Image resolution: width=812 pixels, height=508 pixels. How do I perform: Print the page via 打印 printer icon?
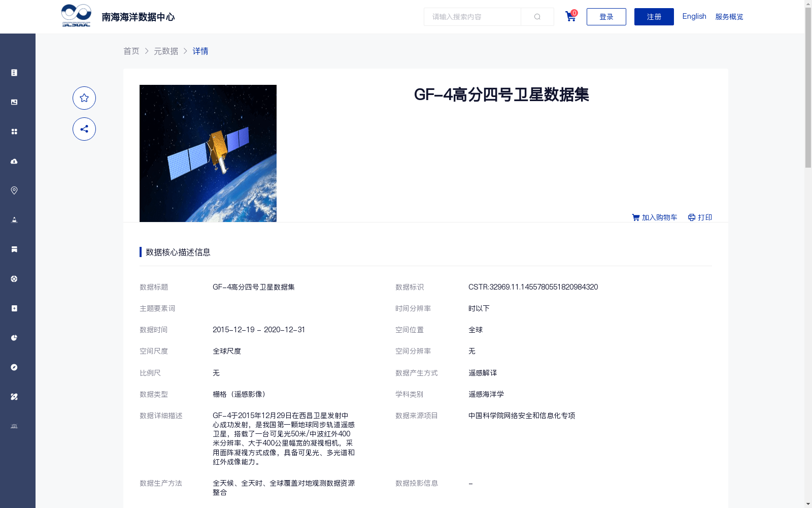click(700, 217)
